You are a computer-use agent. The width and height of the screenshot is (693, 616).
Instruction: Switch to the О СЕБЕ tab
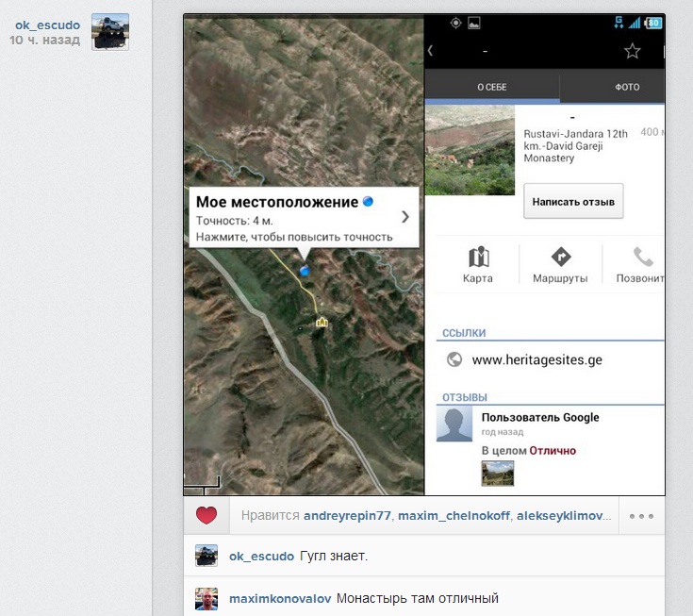[x=492, y=87]
